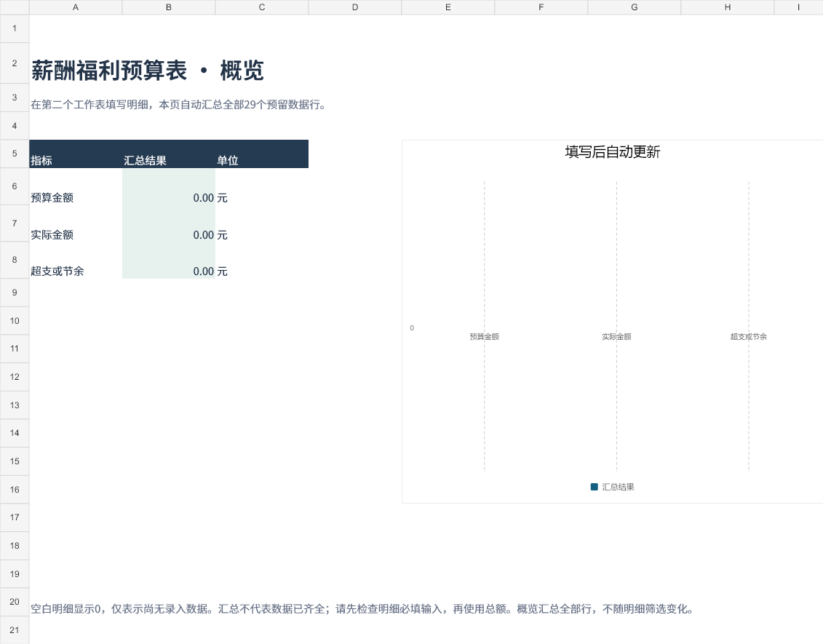Select row 6 header
The height and width of the screenshot is (644, 823).
point(15,186)
